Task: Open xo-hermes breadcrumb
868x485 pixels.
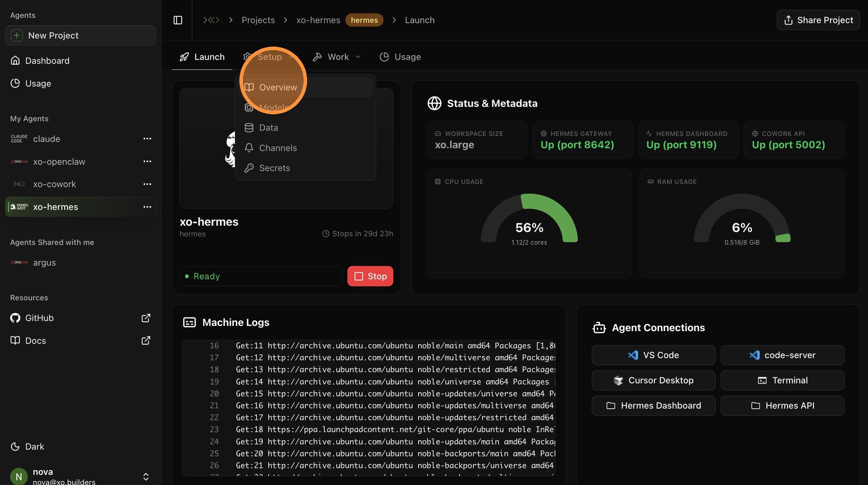Action: coord(318,20)
